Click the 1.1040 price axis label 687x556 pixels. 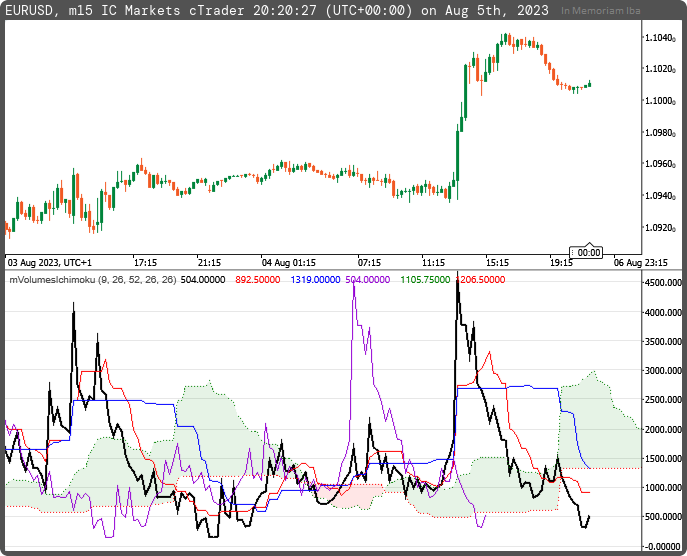click(661, 38)
